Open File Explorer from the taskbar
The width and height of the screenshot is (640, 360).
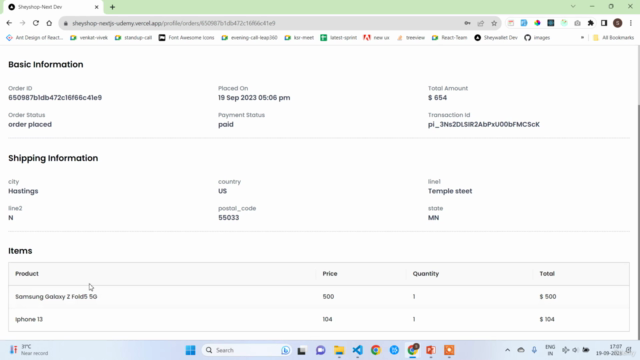click(x=339, y=350)
